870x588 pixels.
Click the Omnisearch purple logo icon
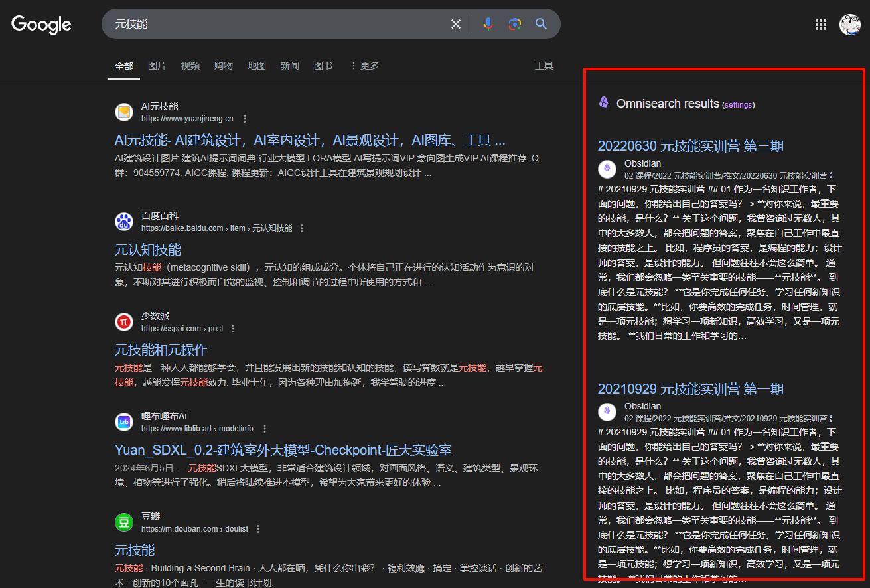click(604, 102)
